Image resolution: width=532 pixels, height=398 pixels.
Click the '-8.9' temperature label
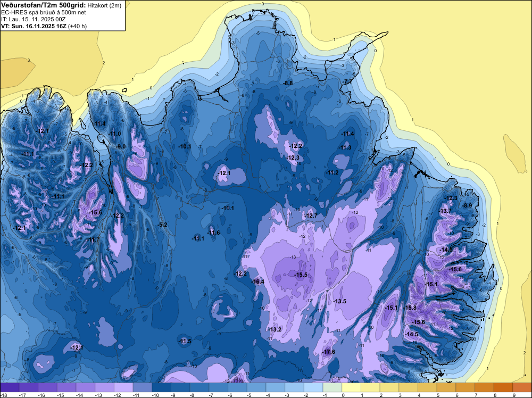coord(467,205)
